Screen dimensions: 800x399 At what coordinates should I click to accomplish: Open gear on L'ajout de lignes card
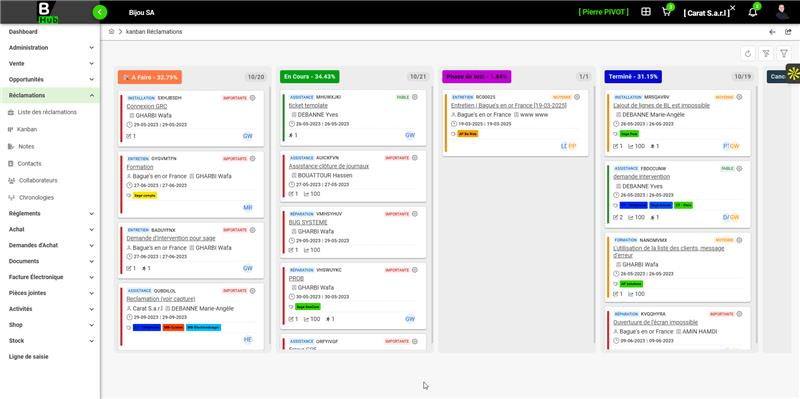739,96
